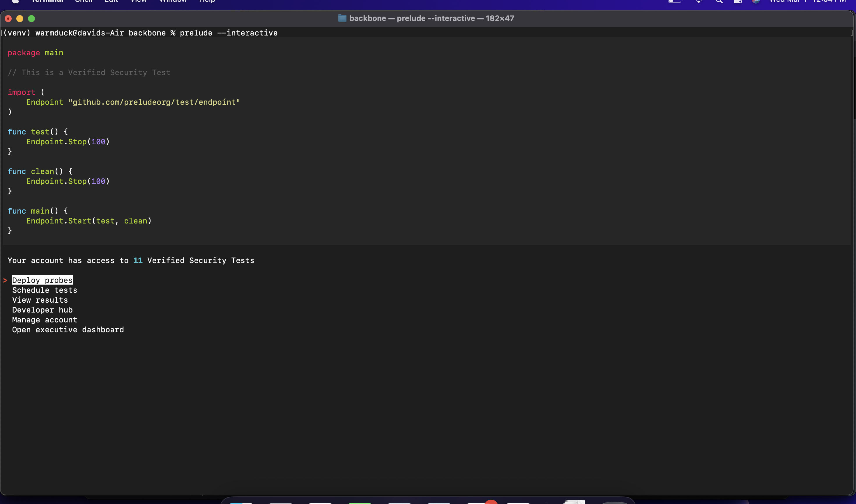Open the View menu
Screen dimensions: 856x504
click(x=138, y=1)
